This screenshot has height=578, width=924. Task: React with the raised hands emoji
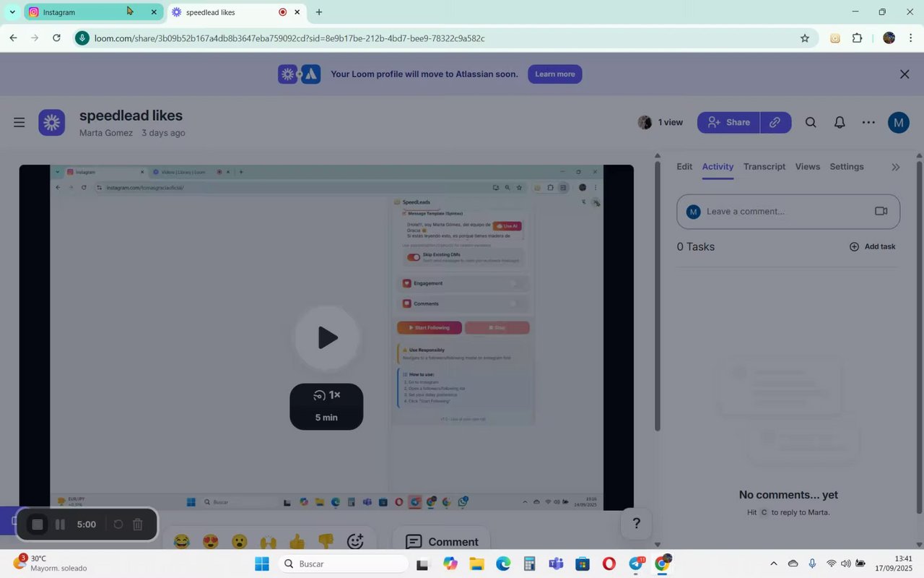tap(269, 541)
